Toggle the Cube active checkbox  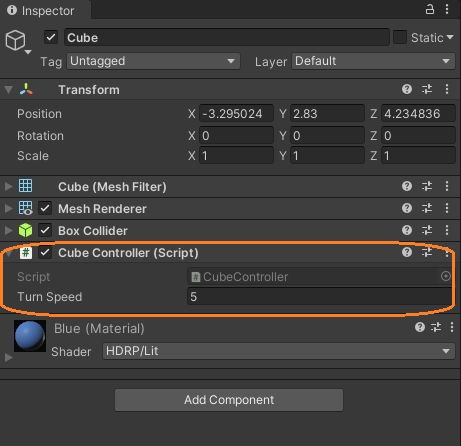51,37
